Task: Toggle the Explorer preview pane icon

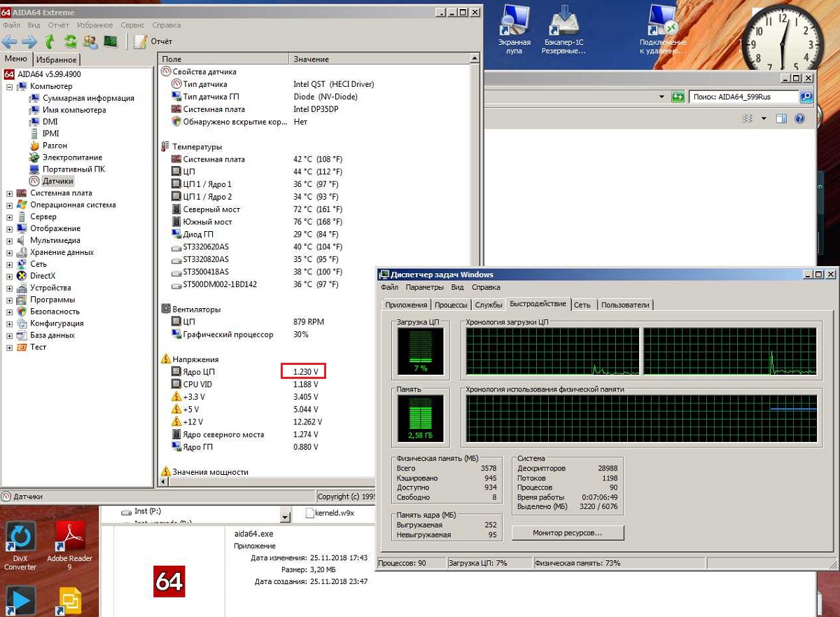Action: click(781, 118)
